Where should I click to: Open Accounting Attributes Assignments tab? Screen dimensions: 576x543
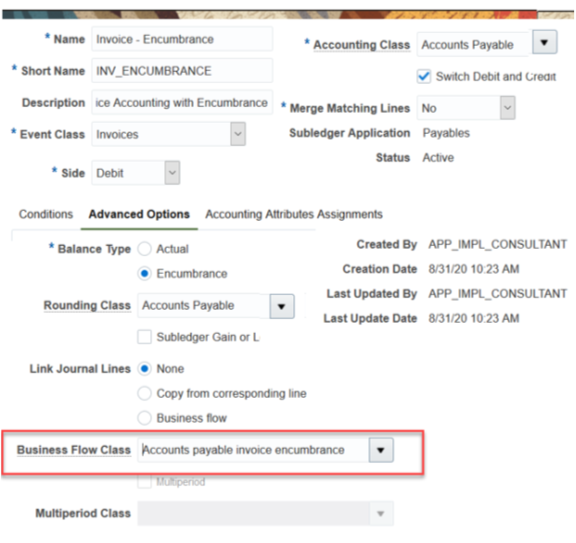[x=294, y=214]
